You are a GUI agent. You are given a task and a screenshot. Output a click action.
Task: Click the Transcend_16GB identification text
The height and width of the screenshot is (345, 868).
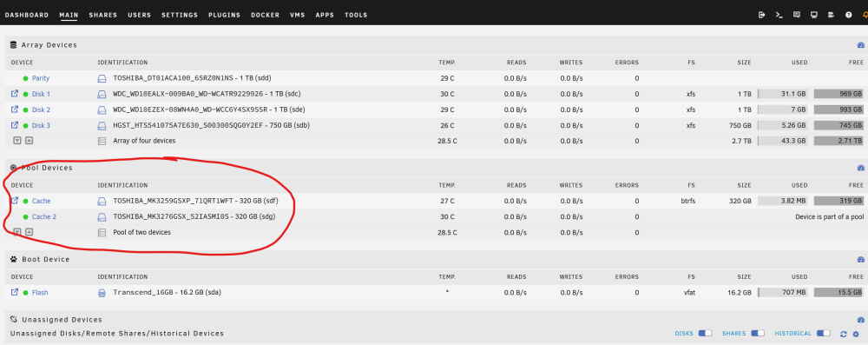[168, 292]
